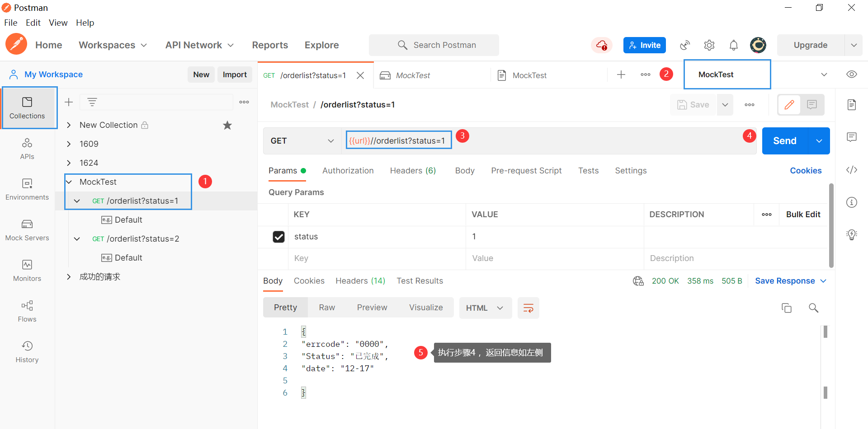
Task: Toggle the environment quick look eye icon
Action: 852,74
